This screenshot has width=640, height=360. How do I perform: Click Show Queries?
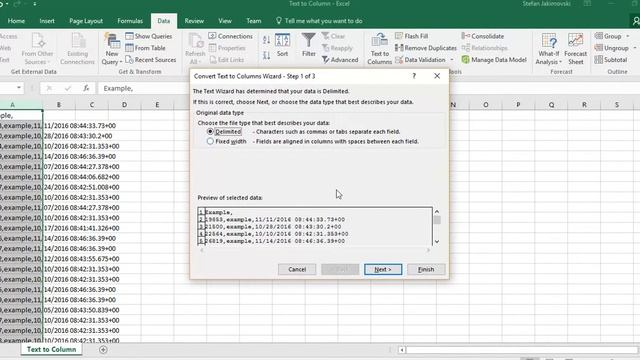(x=149, y=36)
